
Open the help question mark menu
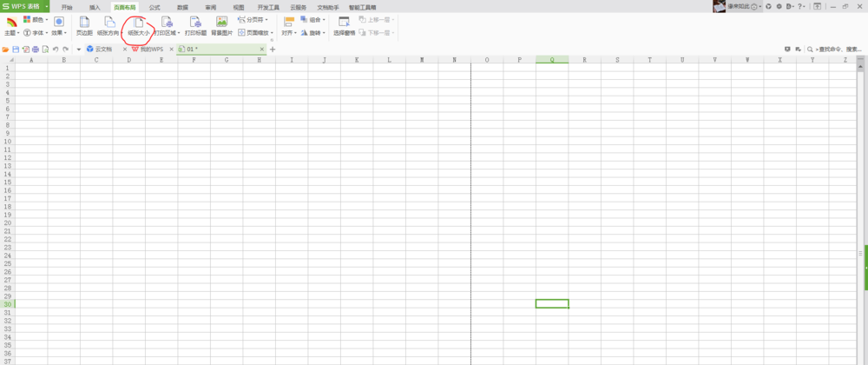(801, 6)
